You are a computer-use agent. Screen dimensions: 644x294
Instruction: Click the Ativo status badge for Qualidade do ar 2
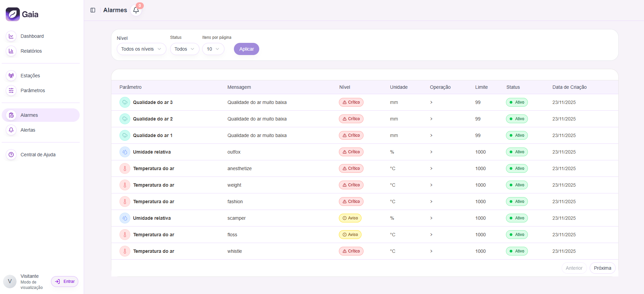click(x=516, y=119)
